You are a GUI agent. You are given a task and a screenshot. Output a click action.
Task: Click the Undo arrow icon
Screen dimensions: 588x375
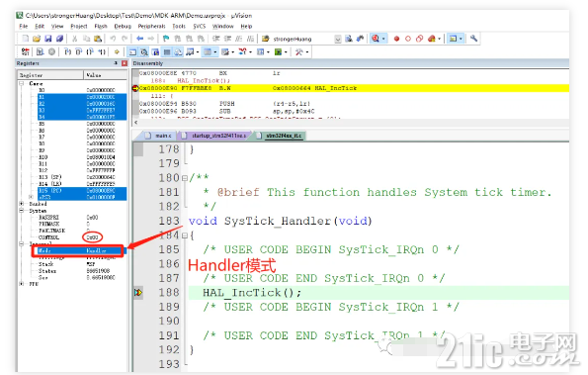coord(113,39)
